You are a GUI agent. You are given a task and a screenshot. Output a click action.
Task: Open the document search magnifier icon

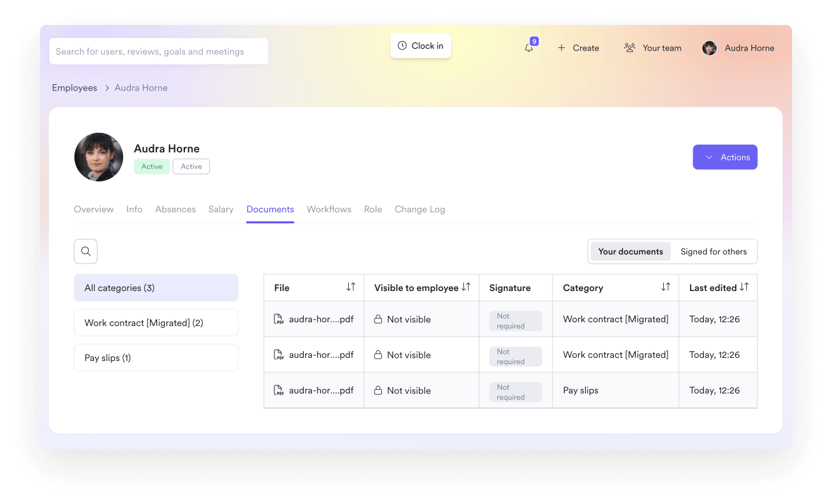[86, 251]
